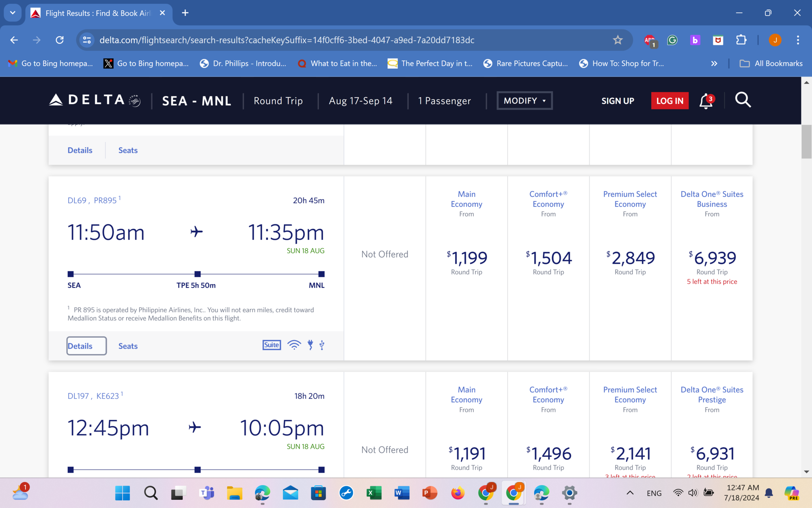Viewport: 812px width, 508px height.
Task: Open the notifications bell icon
Action: click(x=706, y=101)
